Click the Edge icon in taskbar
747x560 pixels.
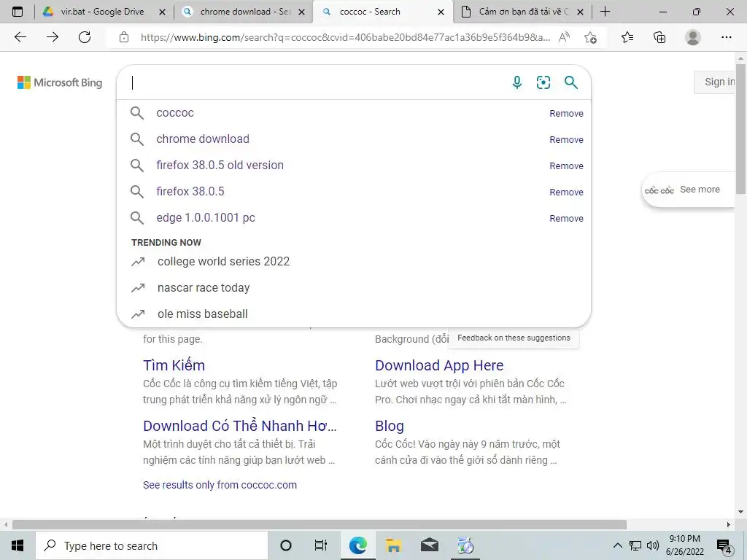(357, 545)
